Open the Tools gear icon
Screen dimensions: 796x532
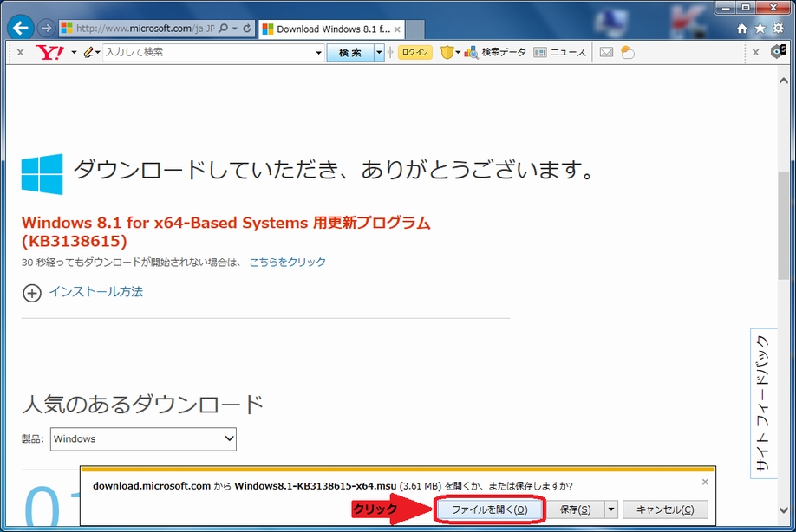[778, 29]
